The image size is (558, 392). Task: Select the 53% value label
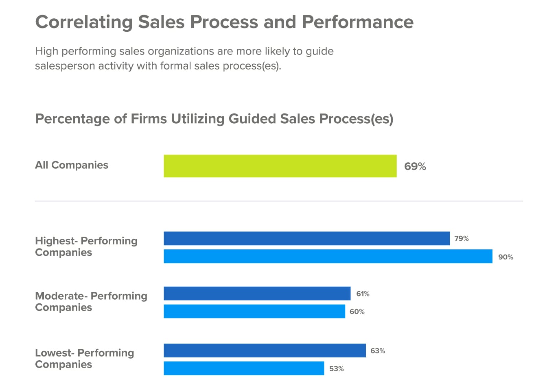click(x=336, y=369)
